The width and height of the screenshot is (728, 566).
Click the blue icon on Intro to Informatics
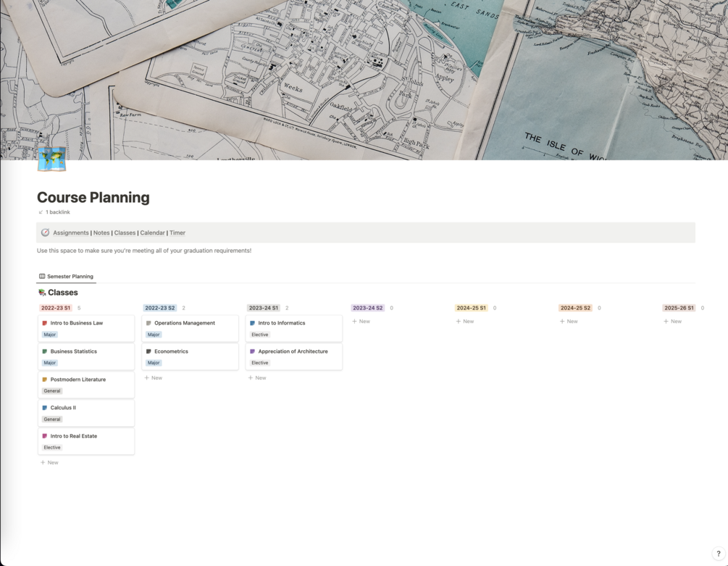[x=252, y=323]
